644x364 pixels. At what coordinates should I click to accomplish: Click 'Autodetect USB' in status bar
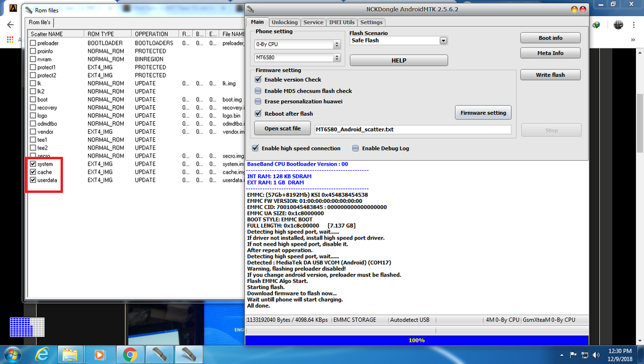tap(410, 320)
